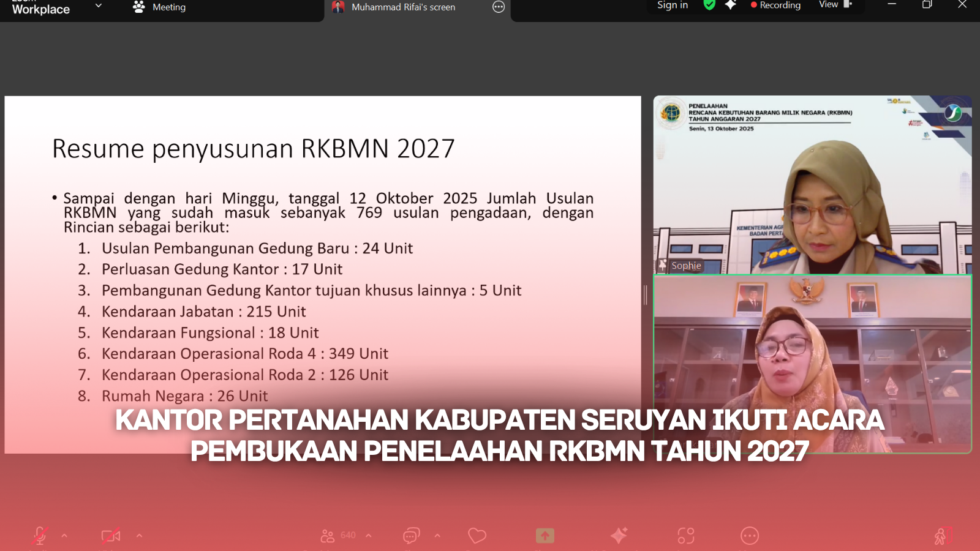Click the Sign in button
980x551 pixels.
pyautogui.click(x=672, y=6)
